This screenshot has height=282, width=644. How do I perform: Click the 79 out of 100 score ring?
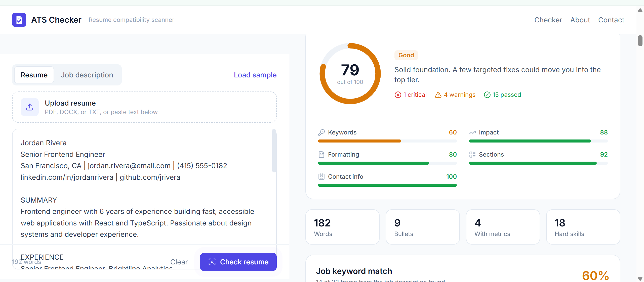tap(350, 74)
